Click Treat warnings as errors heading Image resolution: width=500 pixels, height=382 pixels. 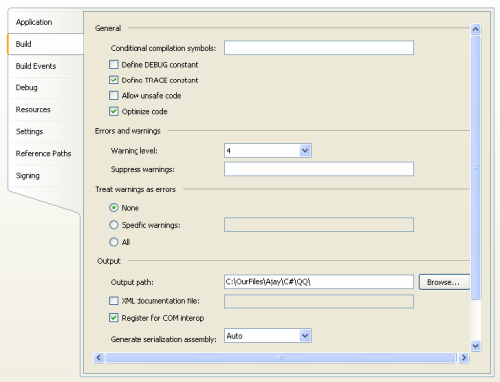click(135, 189)
